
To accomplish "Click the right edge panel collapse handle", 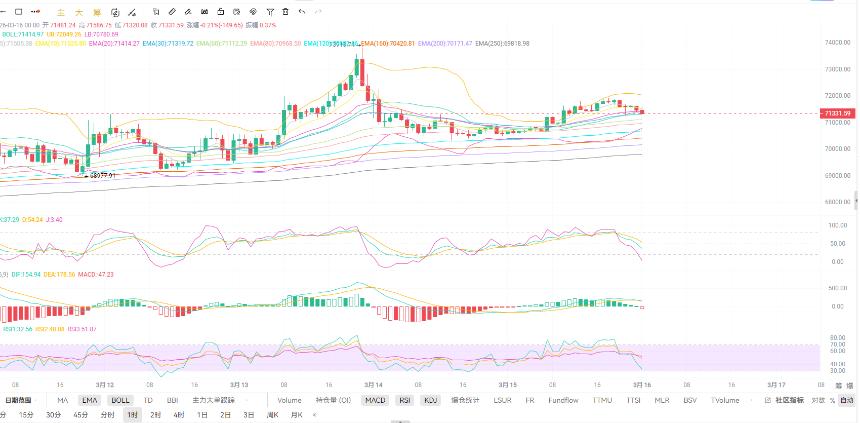I will pos(857,200).
